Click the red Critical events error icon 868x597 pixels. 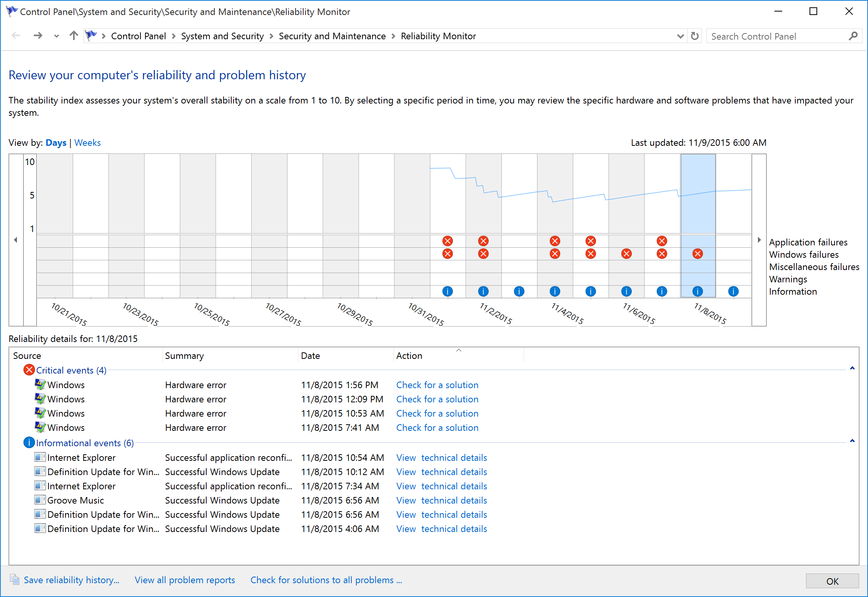[x=29, y=370]
